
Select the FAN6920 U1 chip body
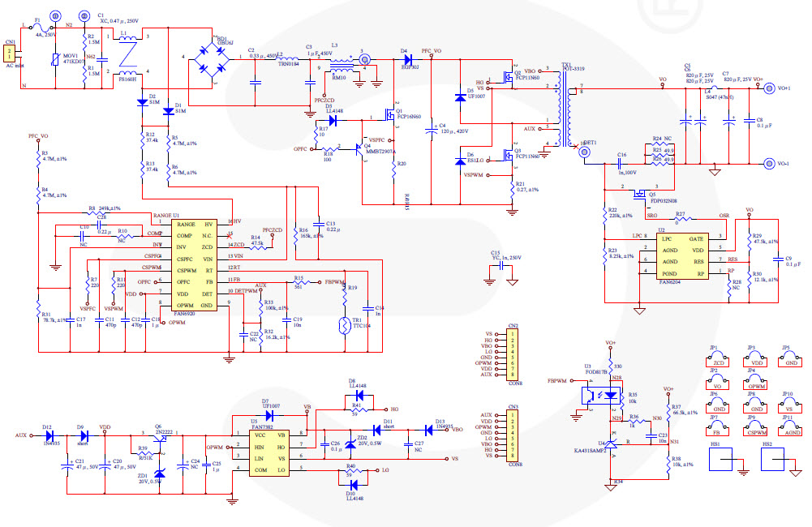click(195, 264)
